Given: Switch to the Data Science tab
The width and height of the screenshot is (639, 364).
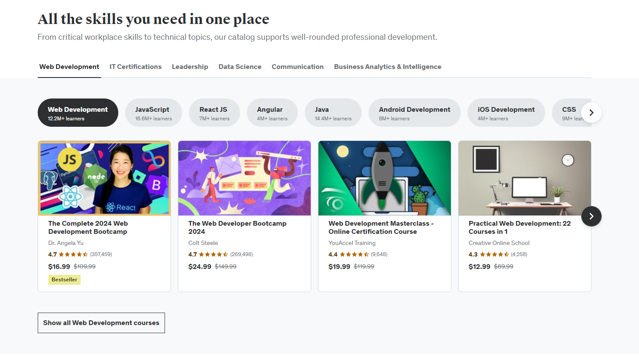Looking at the screenshot, I should [240, 67].
